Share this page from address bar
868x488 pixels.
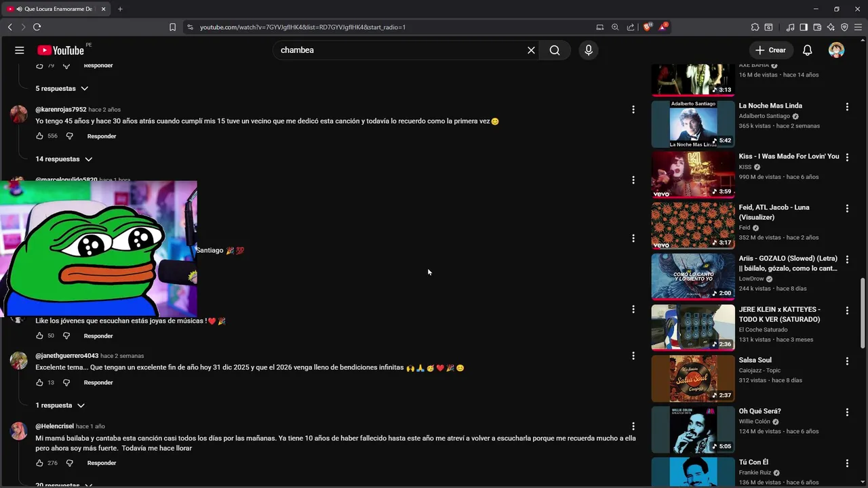[x=631, y=27]
